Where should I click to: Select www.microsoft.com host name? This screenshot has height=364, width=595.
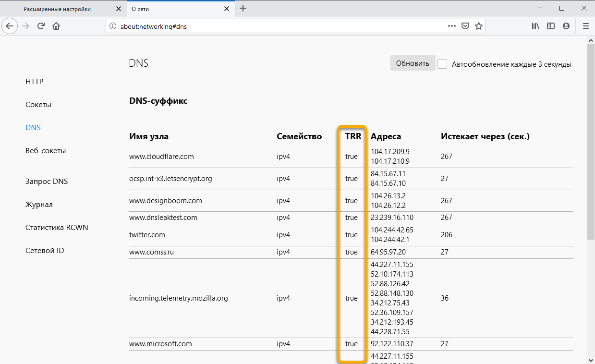point(160,344)
